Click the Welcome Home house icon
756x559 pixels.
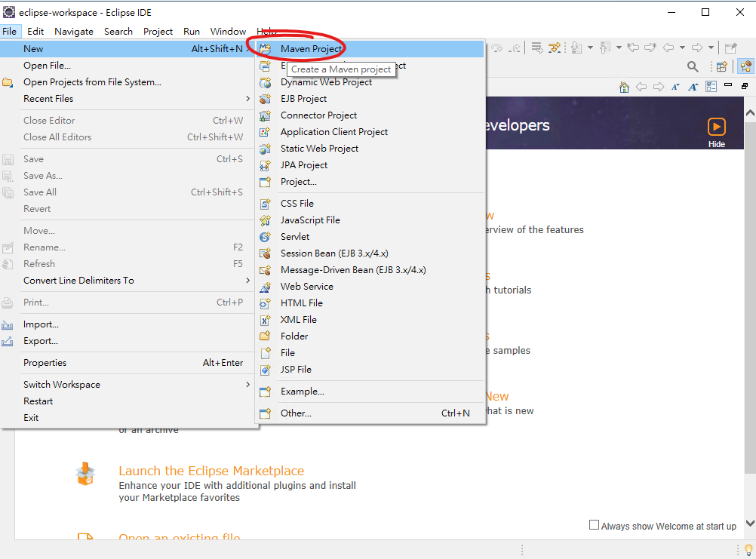tap(625, 87)
